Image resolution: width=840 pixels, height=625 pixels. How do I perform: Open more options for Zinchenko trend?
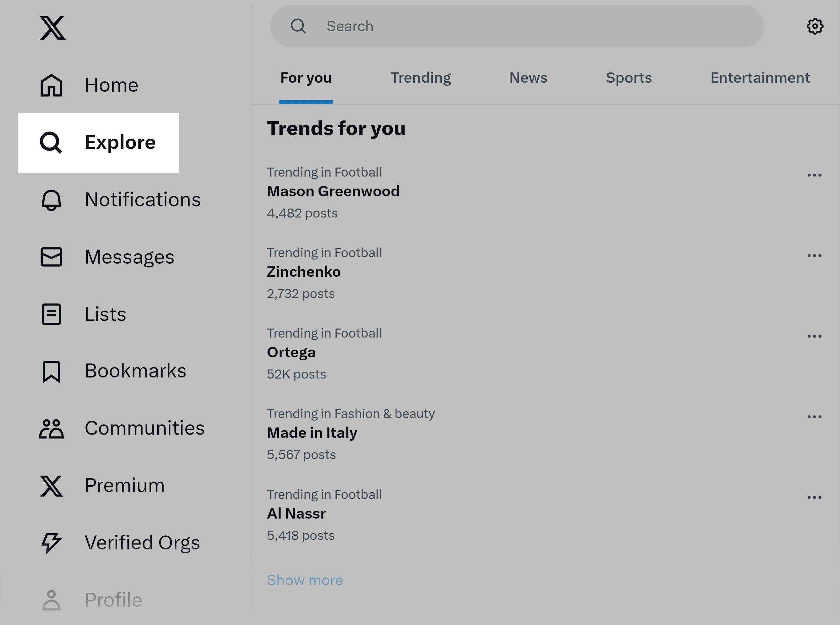814,256
